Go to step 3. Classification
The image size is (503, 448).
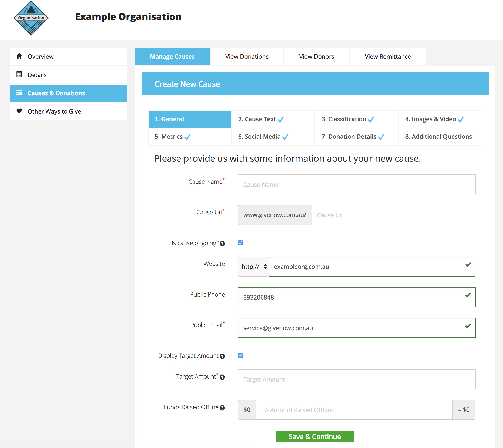coord(357,119)
